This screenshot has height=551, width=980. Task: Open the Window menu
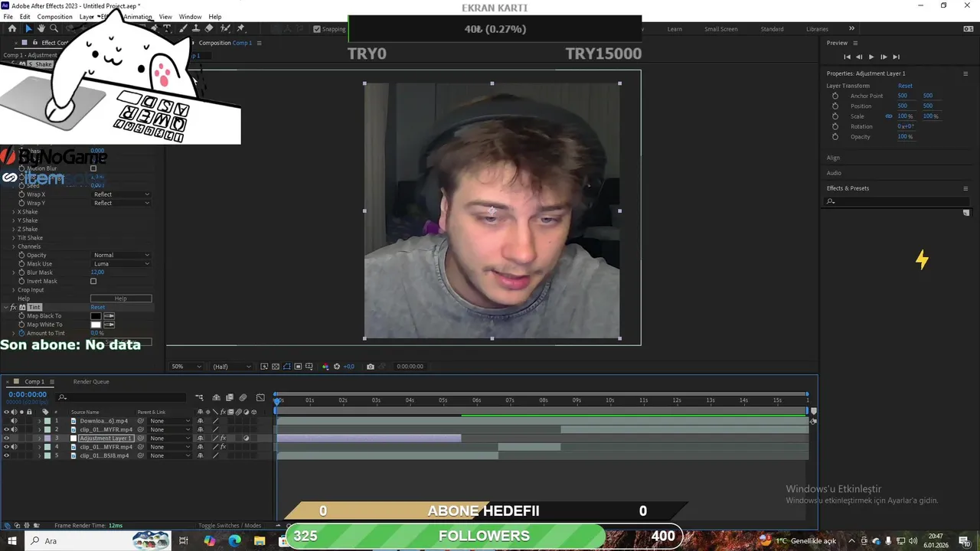[x=191, y=17]
